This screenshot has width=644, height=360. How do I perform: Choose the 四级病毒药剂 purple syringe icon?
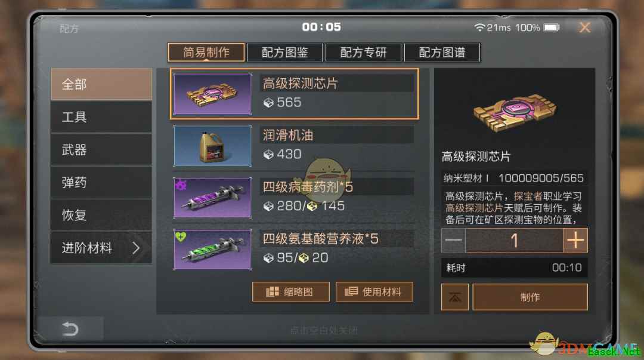212,198
